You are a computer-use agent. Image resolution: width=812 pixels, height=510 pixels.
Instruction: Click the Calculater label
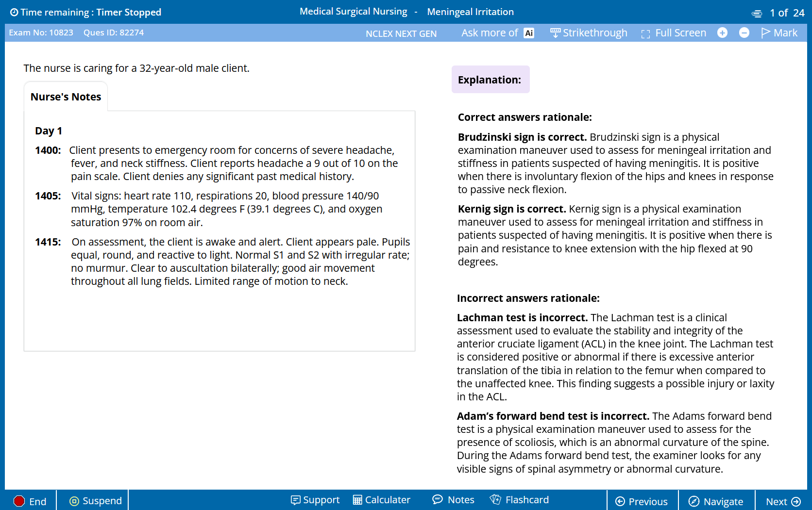click(x=388, y=500)
